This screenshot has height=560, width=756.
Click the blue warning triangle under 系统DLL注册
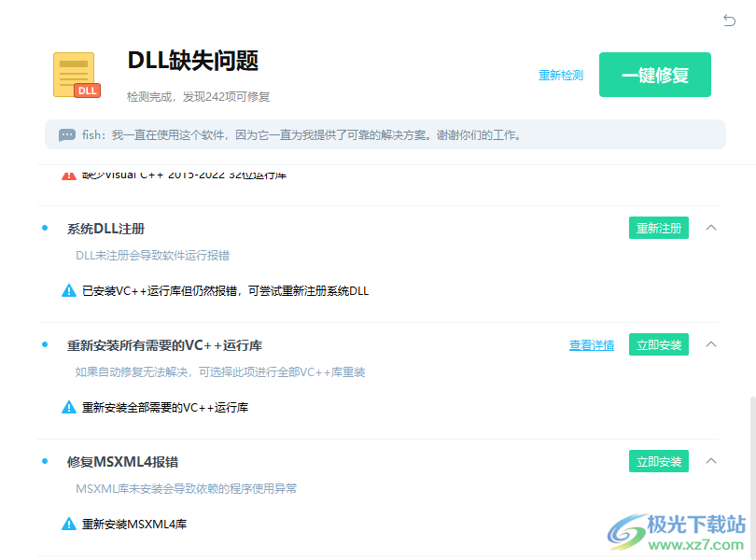[x=69, y=290]
